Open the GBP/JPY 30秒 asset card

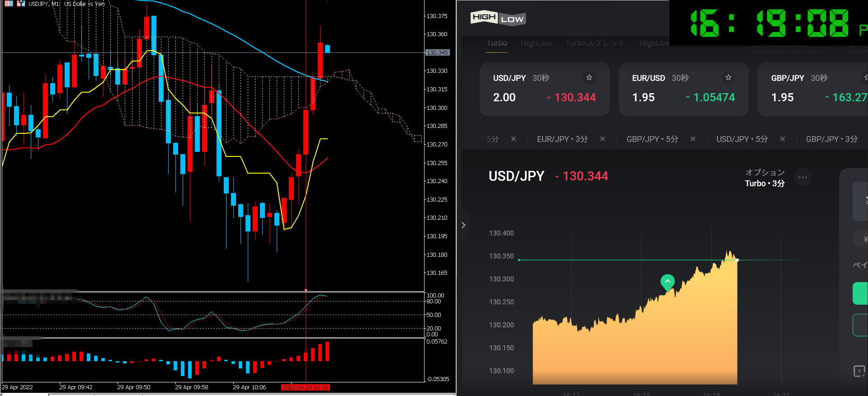tap(813, 89)
